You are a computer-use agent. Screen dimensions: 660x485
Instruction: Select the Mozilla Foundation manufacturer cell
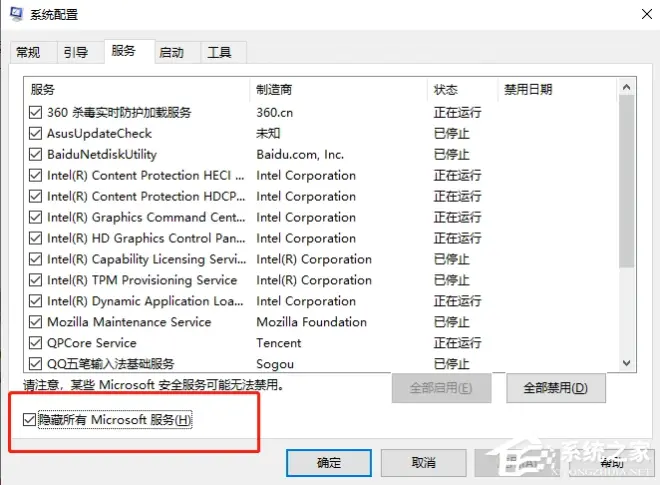click(x=311, y=322)
